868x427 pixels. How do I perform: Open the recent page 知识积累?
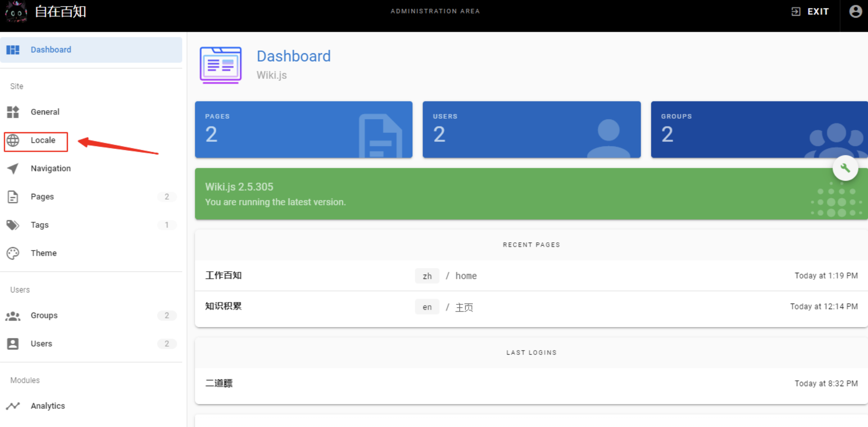click(223, 306)
